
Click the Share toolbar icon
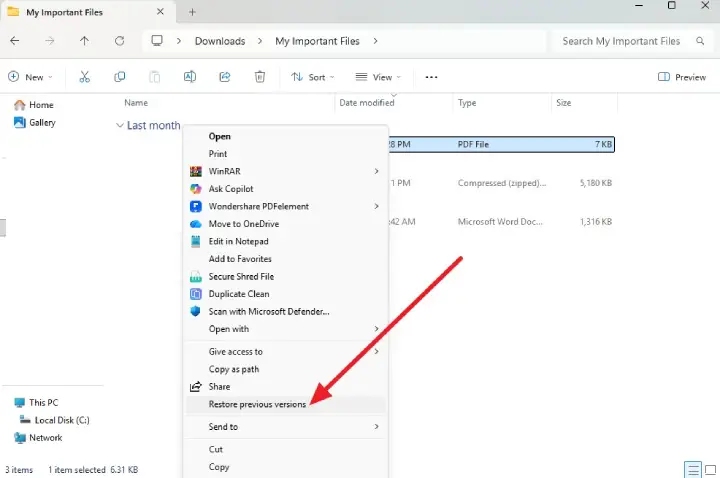225,77
